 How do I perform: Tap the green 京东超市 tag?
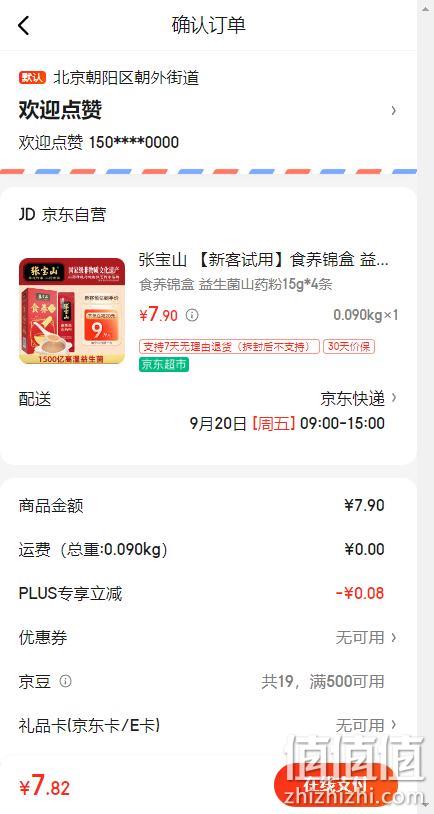[164, 364]
